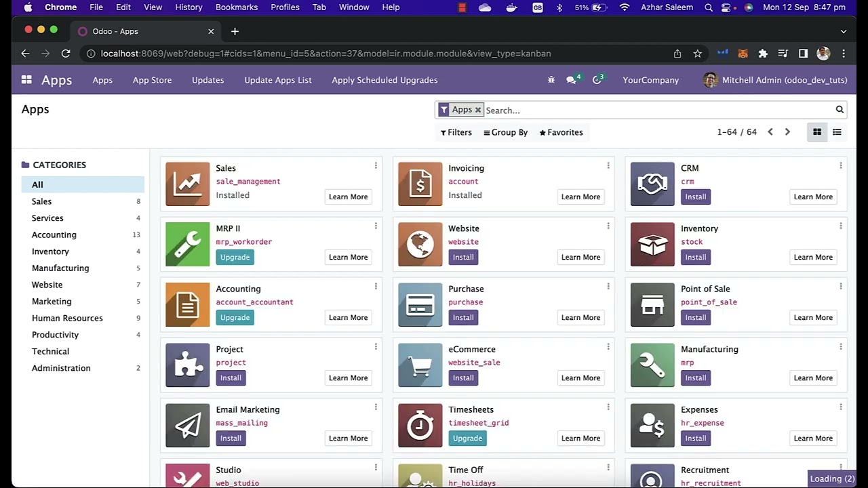Image resolution: width=868 pixels, height=488 pixels.
Task: Open the Filters dropdown
Action: (x=456, y=132)
